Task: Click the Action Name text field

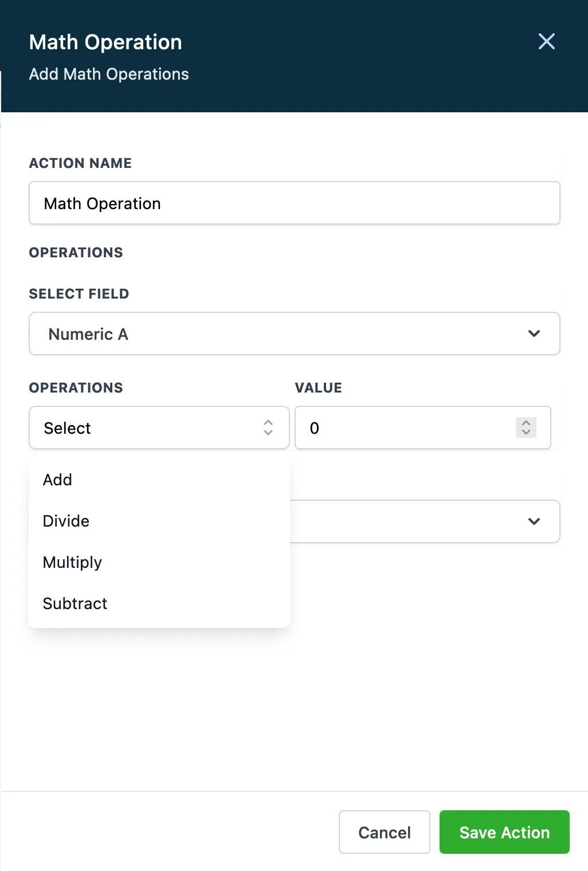Action: [294, 203]
